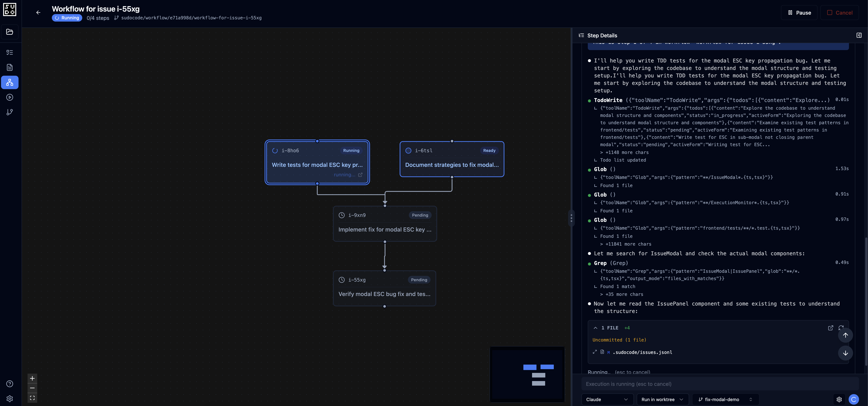Open diff in external window for uncommitted file
Viewport: 868px width, 406px height.
tap(831, 328)
